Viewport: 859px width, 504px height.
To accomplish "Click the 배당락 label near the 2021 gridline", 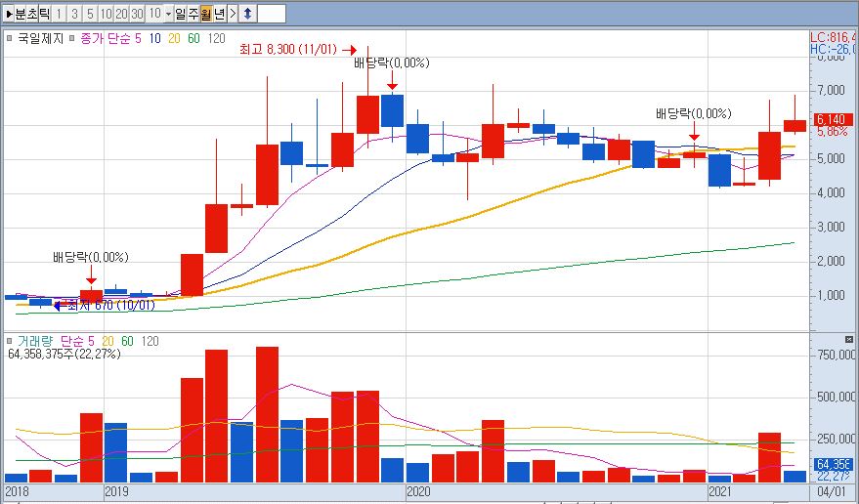I will coord(694,114).
